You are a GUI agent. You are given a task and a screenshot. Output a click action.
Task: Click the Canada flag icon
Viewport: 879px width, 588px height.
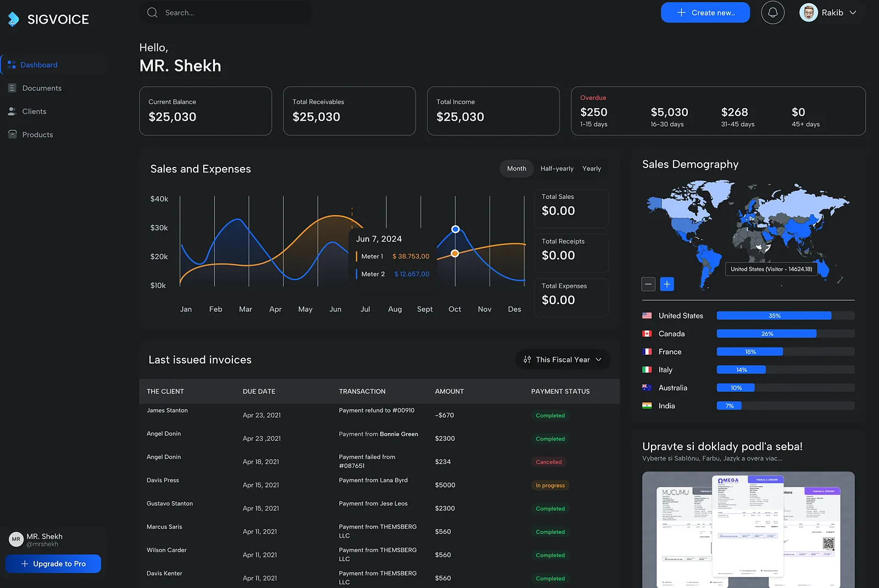(647, 334)
